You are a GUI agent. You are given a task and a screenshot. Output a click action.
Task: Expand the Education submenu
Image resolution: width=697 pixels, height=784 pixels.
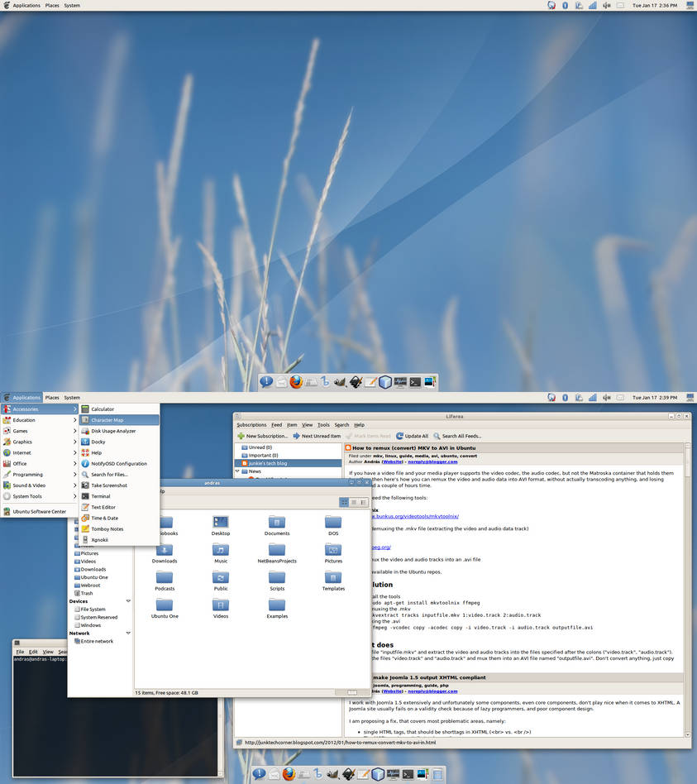coord(39,420)
